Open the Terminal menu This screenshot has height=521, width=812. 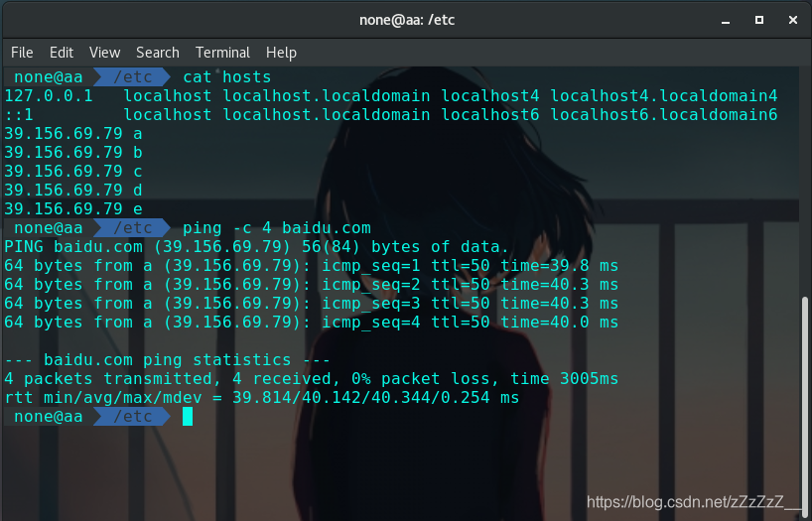pyautogui.click(x=222, y=53)
